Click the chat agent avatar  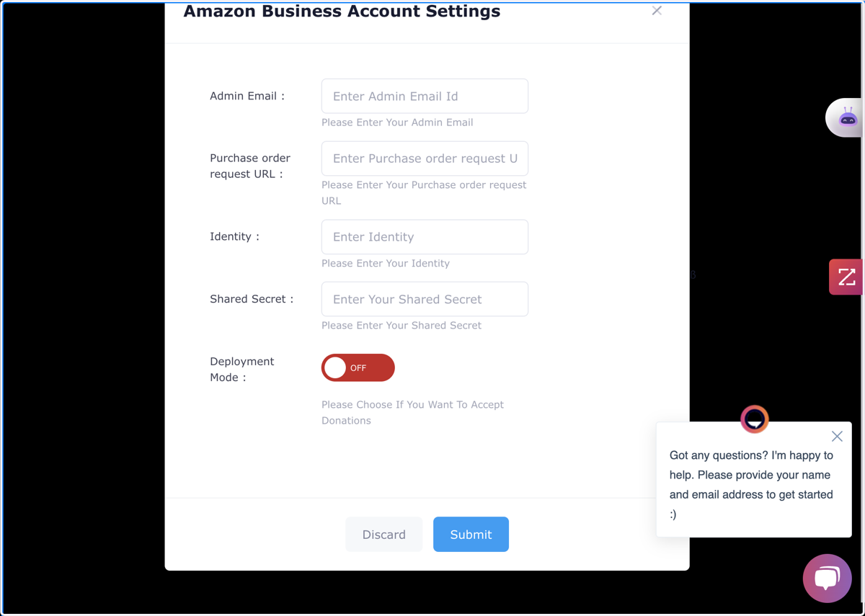tap(755, 419)
